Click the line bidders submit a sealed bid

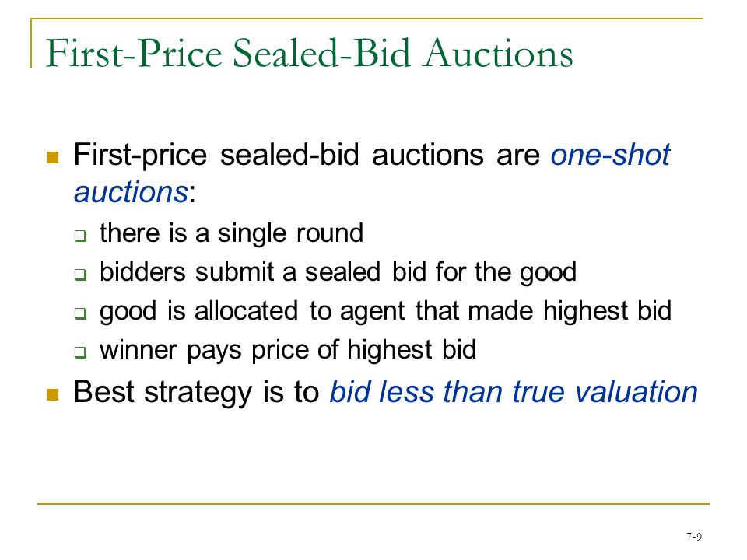tap(338, 273)
